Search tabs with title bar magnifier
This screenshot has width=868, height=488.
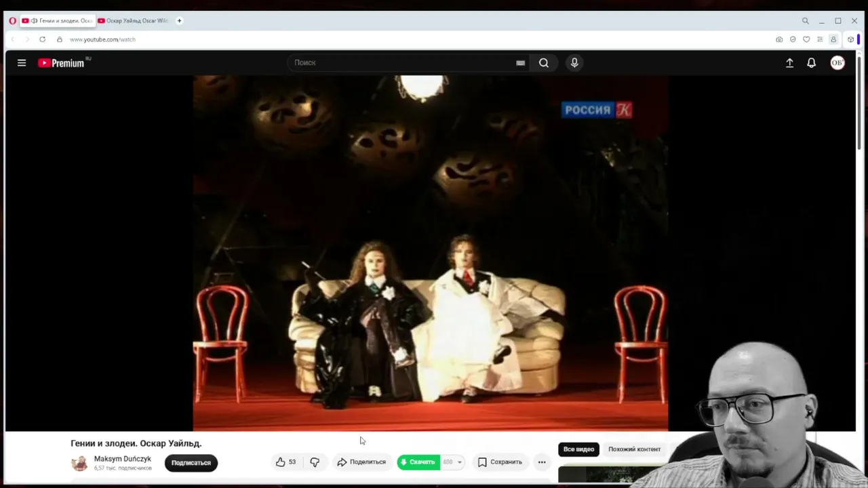[805, 21]
